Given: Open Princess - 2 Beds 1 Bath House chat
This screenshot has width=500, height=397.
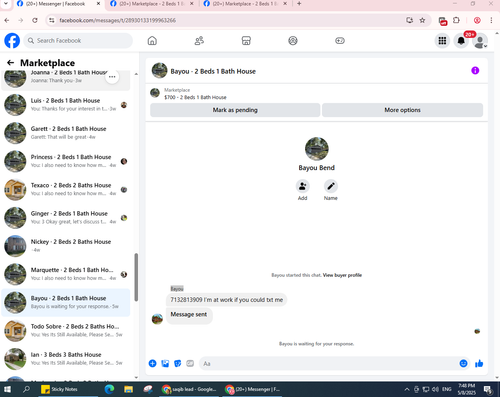Looking at the screenshot, I should coord(65,161).
